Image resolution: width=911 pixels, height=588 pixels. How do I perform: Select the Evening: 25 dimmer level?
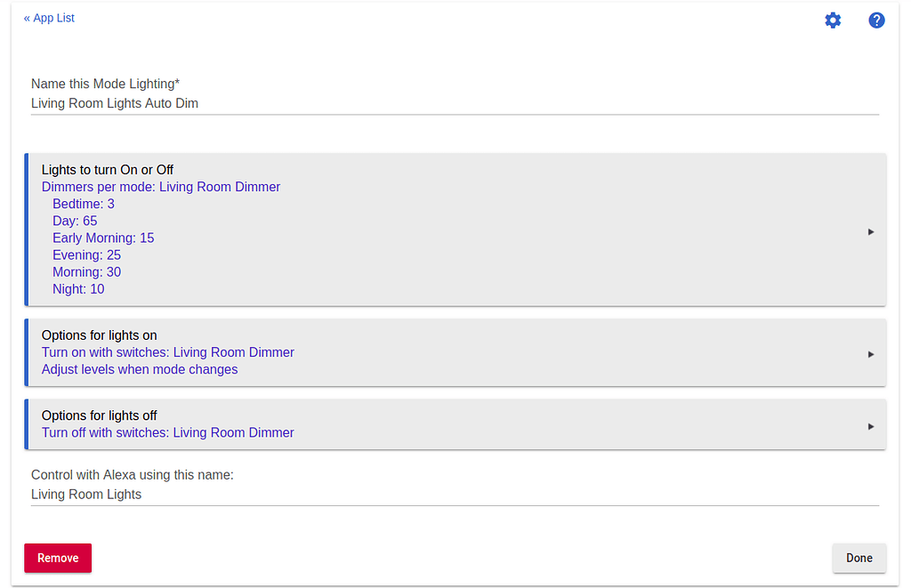tap(86, 254)
